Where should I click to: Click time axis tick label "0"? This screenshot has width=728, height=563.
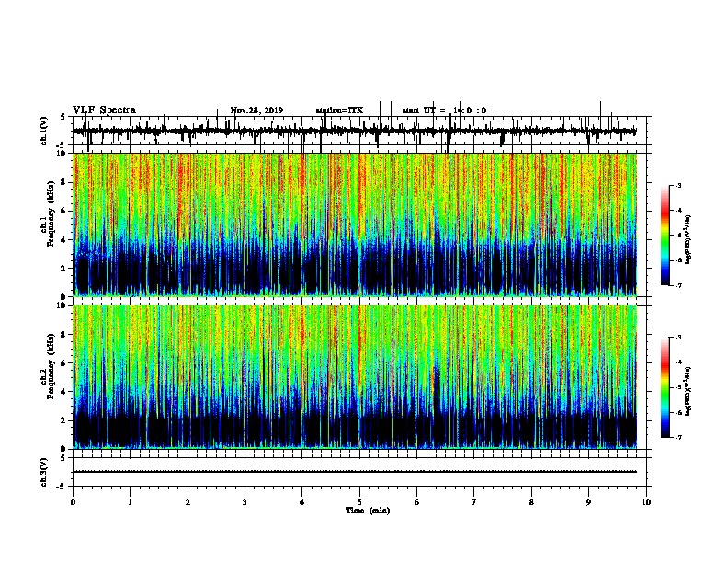(73, 502)
